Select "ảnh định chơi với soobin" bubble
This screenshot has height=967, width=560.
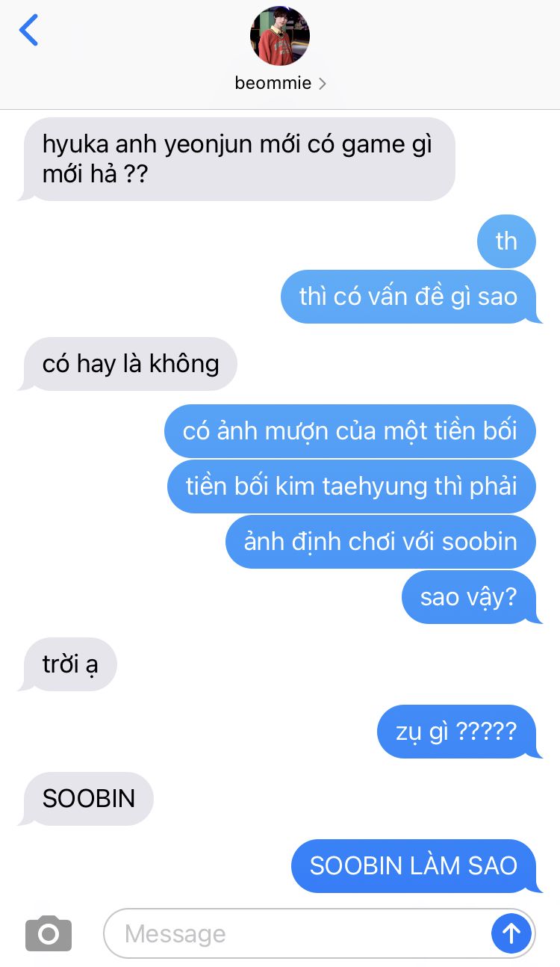click(x=381, y=542)
